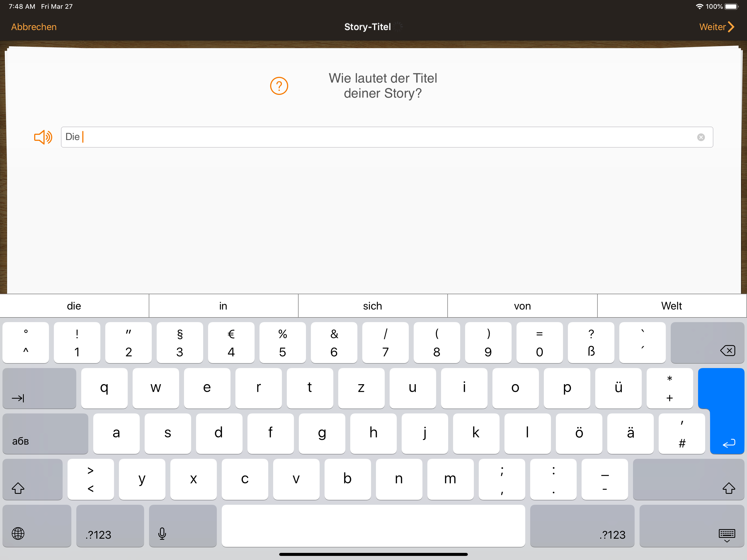
Task: Choose the 'Welt' word suggestion
Action: [x=671, y=306]
